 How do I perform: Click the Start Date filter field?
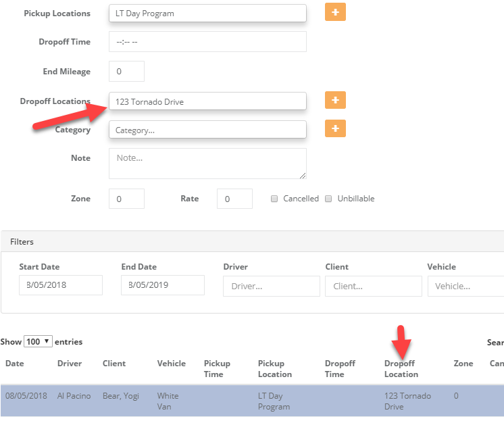[x=61, y=285]
